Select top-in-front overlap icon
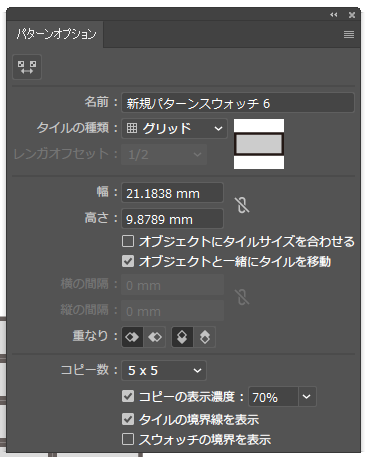The height and width of the screenshot is (457, 367). coord(182,337)
